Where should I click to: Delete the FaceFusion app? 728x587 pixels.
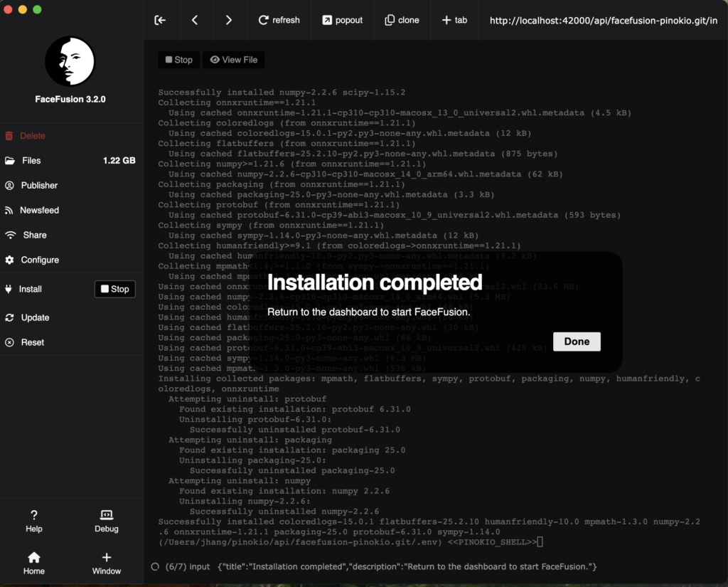click(32, 136)
